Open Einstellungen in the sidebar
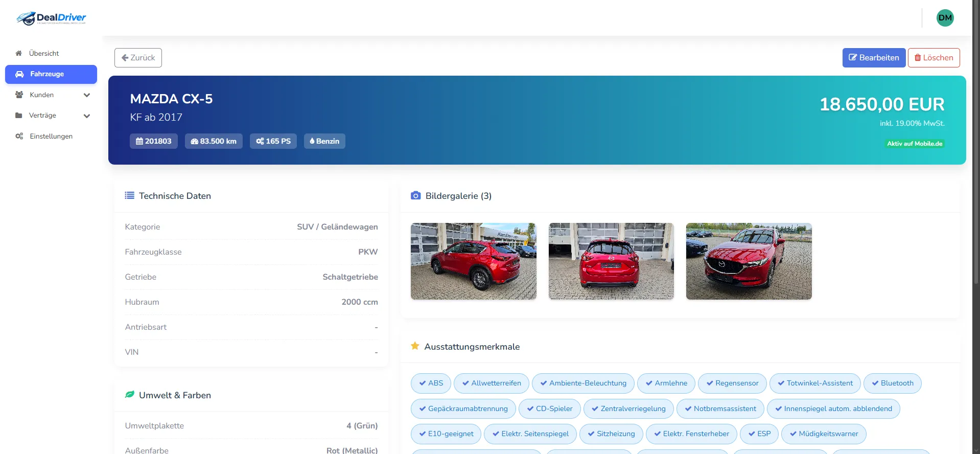Viewport: 980px width, 454px height. click(x=51, y=136)
